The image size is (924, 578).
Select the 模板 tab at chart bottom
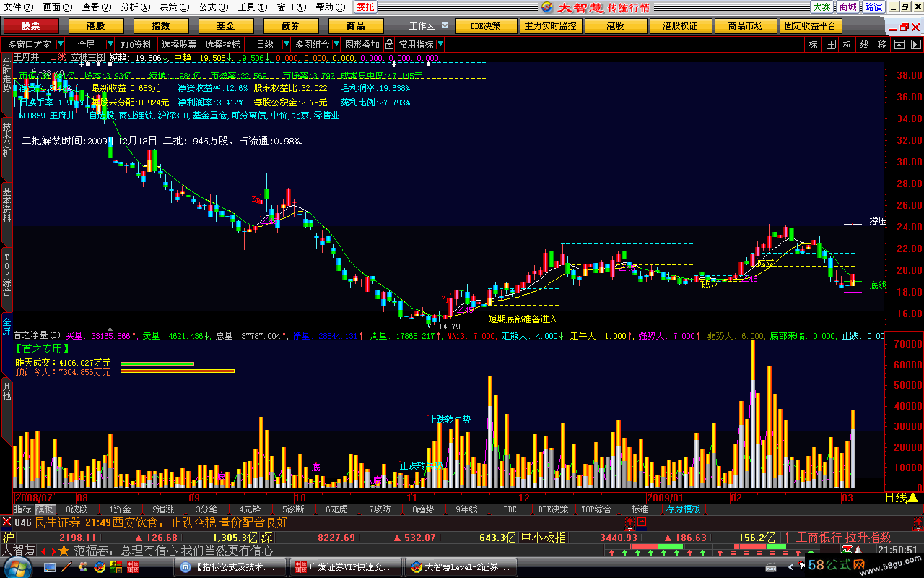click(43, 509)
